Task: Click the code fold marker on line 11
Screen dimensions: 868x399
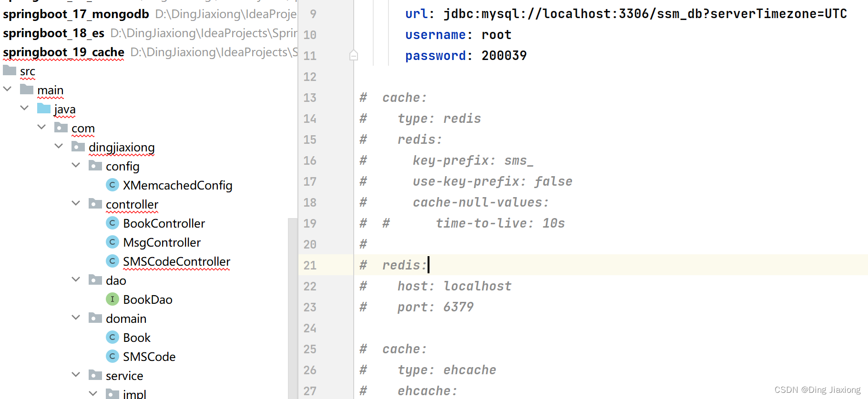Action: 354,55
